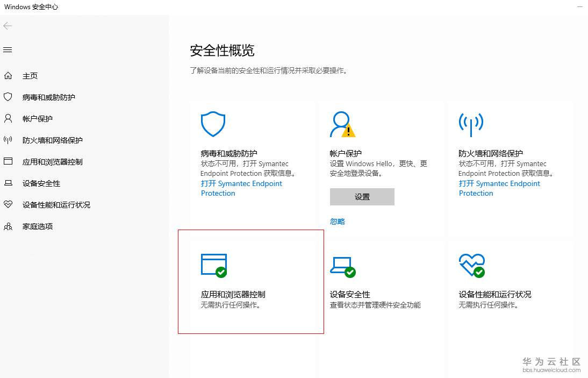Click the 防火墙和网络保护 card title

[x=491, y=153]
